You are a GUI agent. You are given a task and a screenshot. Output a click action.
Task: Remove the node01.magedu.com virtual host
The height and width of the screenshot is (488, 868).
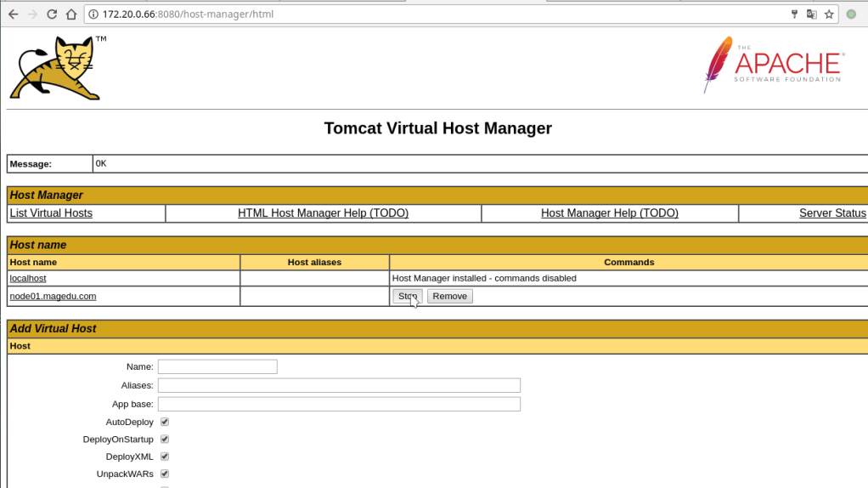click(x=450, y=297)
